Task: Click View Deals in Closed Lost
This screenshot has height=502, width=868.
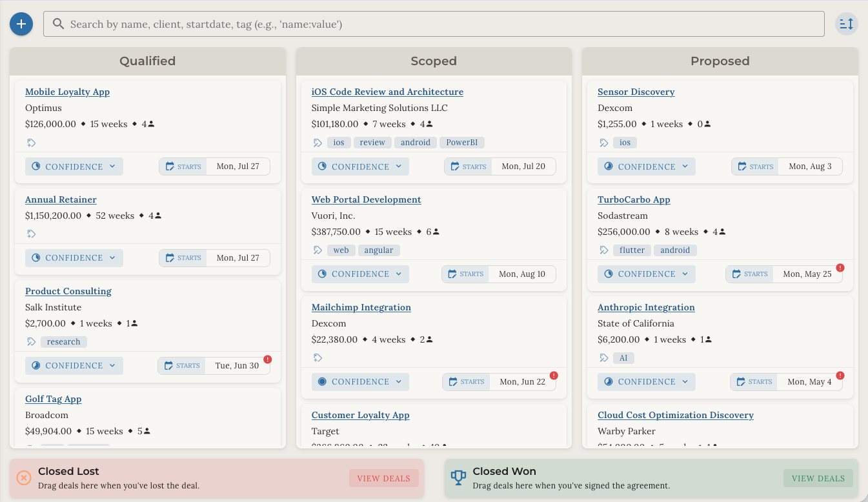Action: pyautogui.click(x=384, y=478)
